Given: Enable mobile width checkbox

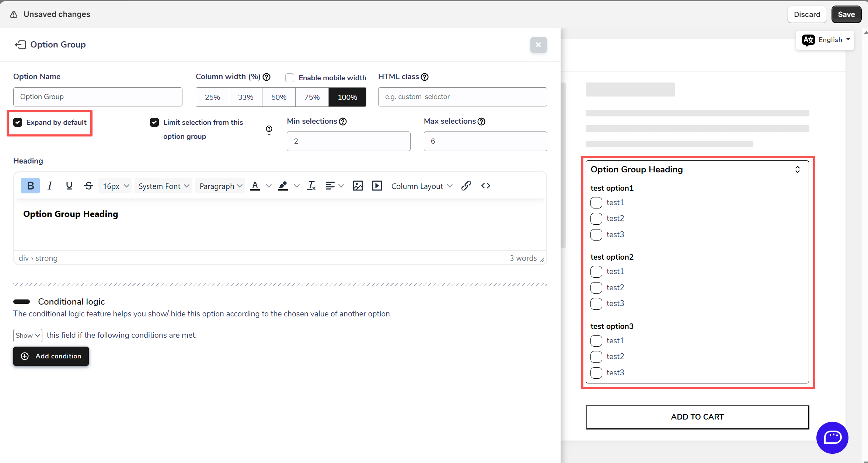Looking at the screenshot, I should [290, 78].
